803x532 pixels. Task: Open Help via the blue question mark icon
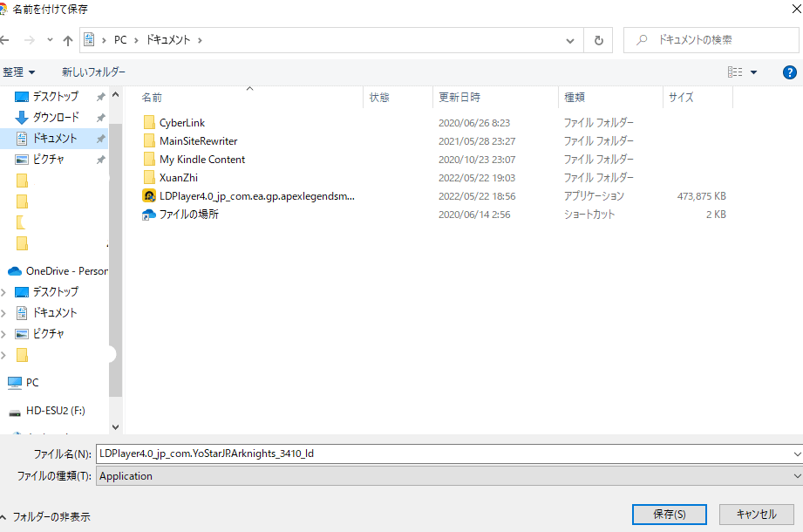789,72
